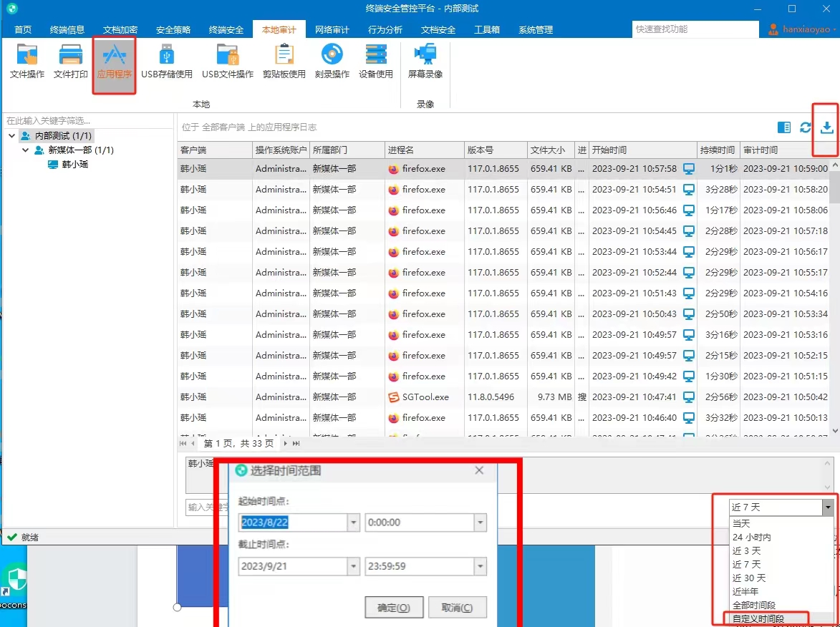The height and width of the screenshot is (627, 840).
Task: Switch to the 行为分析 tab
Action: click(x=385, y=30)
